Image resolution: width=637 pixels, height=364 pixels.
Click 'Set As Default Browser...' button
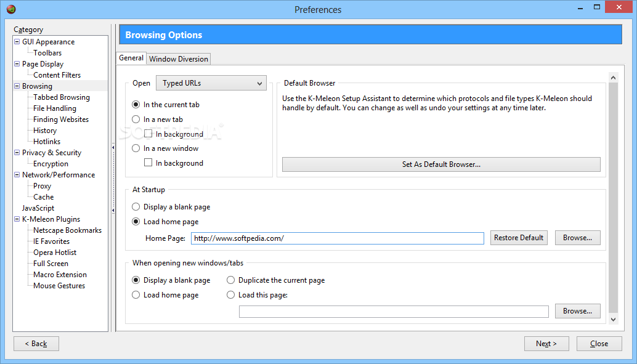441,164
